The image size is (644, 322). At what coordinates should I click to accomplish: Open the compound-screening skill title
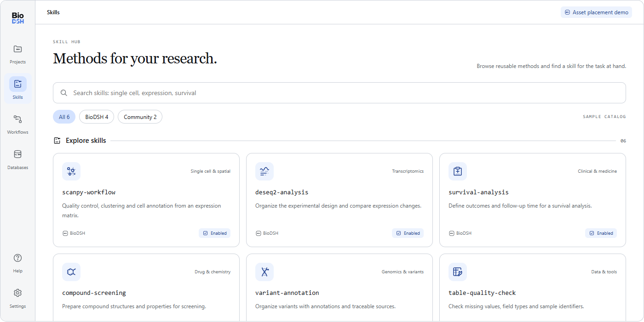pyautogui.click(x=94, y=293)
